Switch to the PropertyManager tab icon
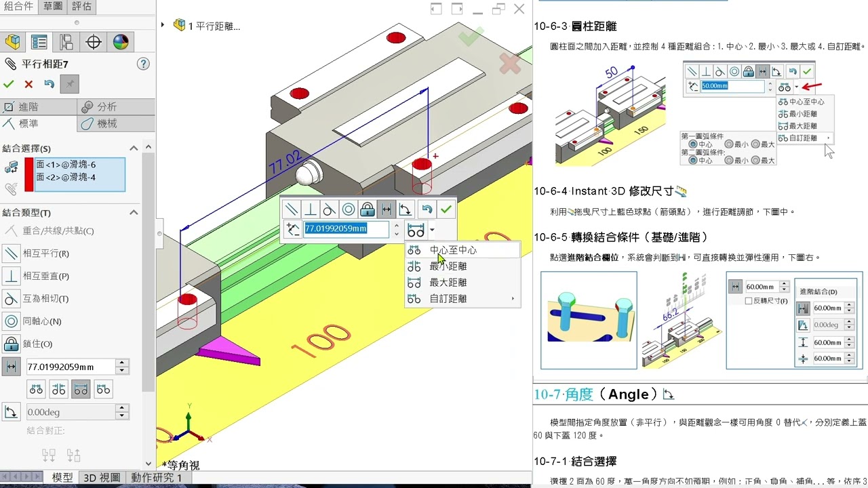 [x=39, y=42]
